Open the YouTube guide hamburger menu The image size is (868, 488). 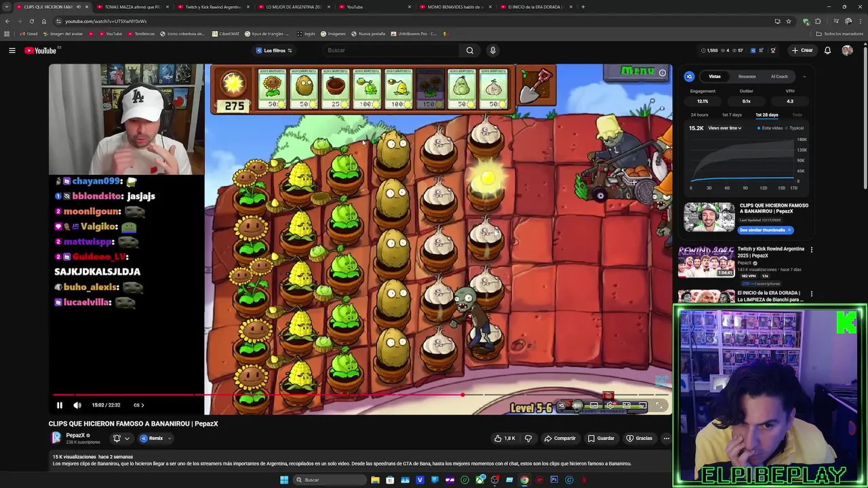pyautogui.click(x=12, y=50)
